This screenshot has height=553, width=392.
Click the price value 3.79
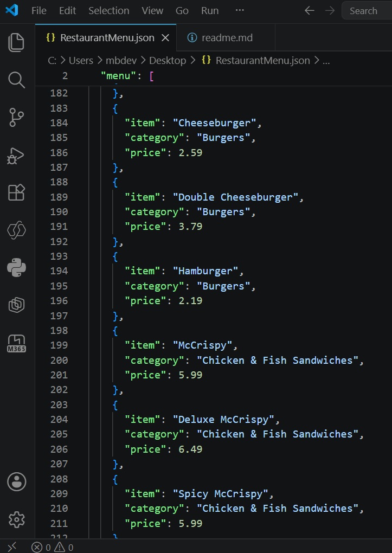coord(190,227)
